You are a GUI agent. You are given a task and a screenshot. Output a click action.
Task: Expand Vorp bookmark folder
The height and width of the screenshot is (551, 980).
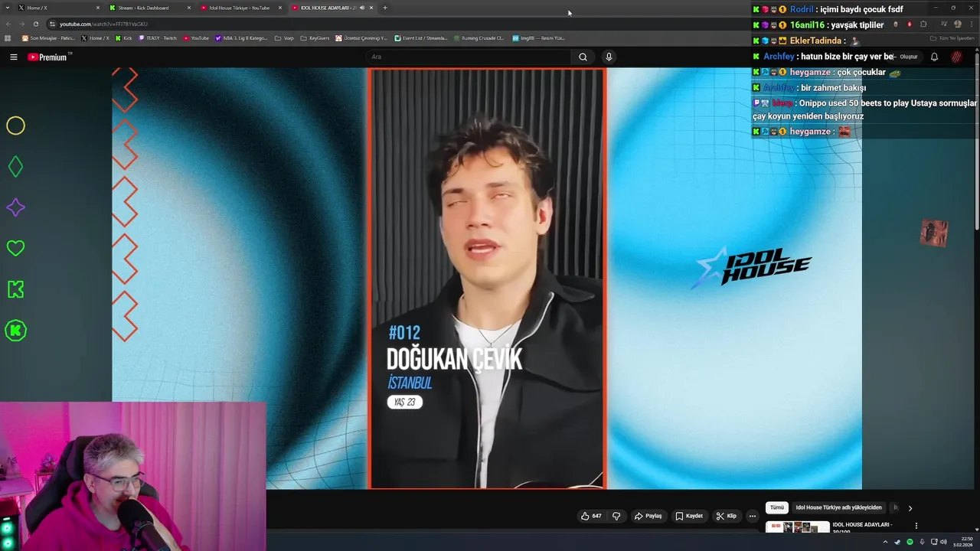tap(284, 37)
